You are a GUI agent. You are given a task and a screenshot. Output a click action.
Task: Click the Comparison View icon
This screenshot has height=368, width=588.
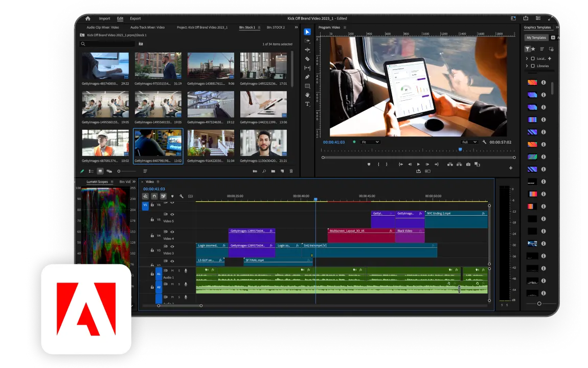pos(478,164)
